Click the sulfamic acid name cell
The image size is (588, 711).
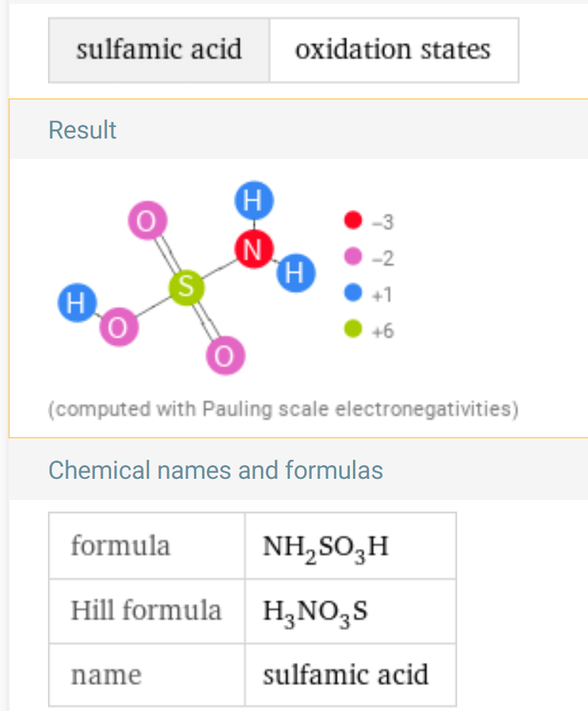click(x=350, y=674)
